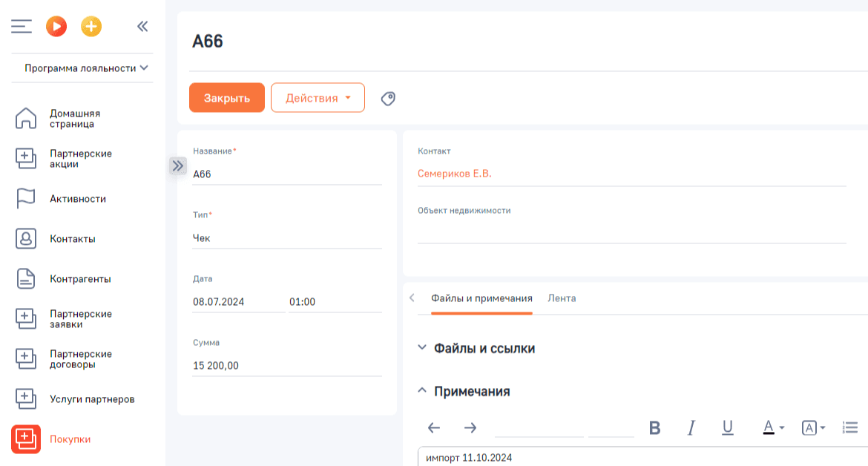
Task: Click the tag icon next to Действия
Action: point(388,99)
